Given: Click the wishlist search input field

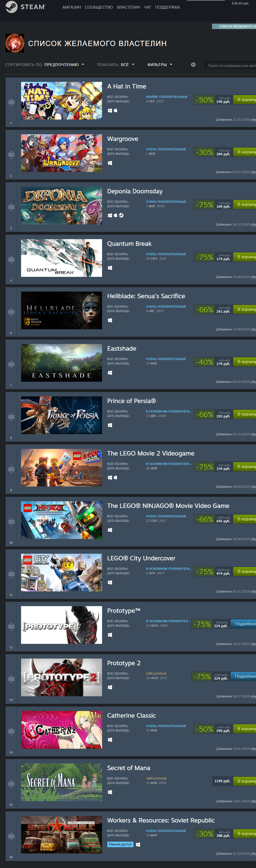Looking at the screenshot, I should [230, 65].
